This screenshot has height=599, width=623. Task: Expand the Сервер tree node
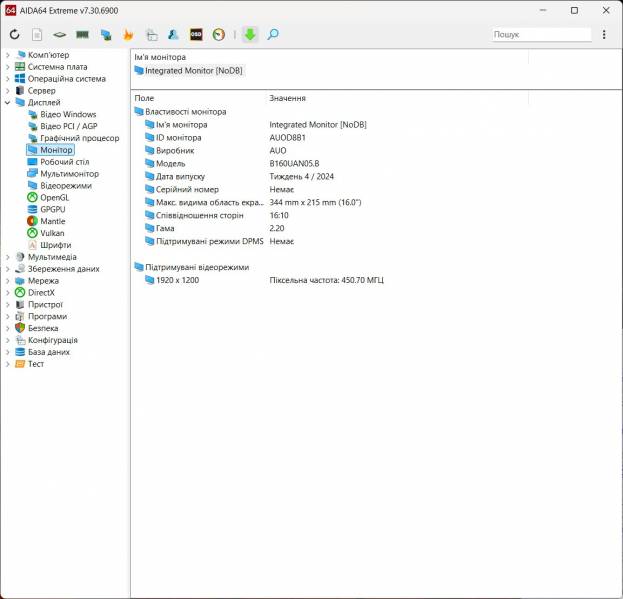8,91
